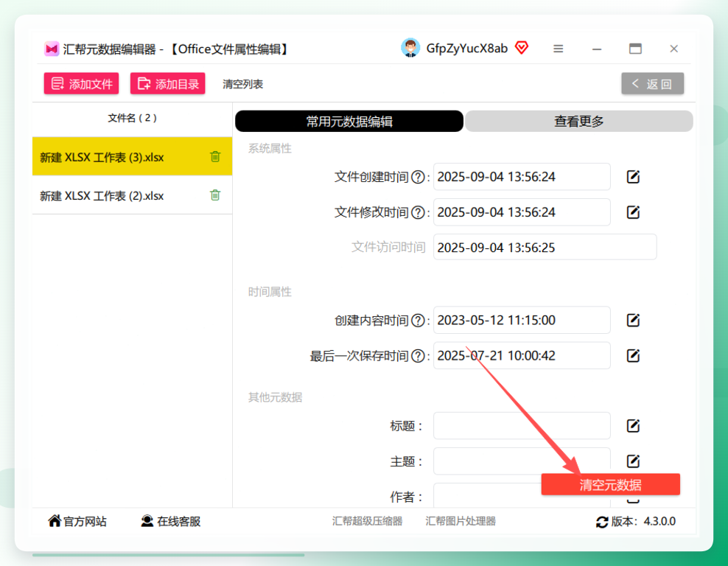Open help tooltip for 最后一次保存时间
Viewport: 728px width, 566px height.
click(x=418, y=356)
